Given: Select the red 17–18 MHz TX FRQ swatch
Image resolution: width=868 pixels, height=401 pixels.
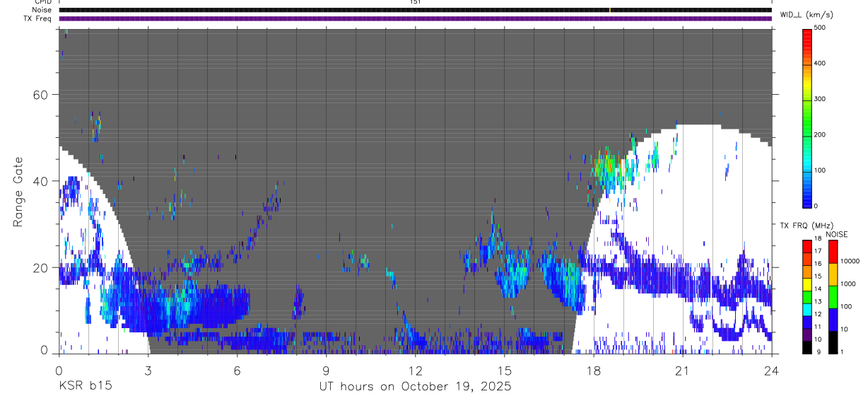Looking at the screenshot, I should click(807, 245).
